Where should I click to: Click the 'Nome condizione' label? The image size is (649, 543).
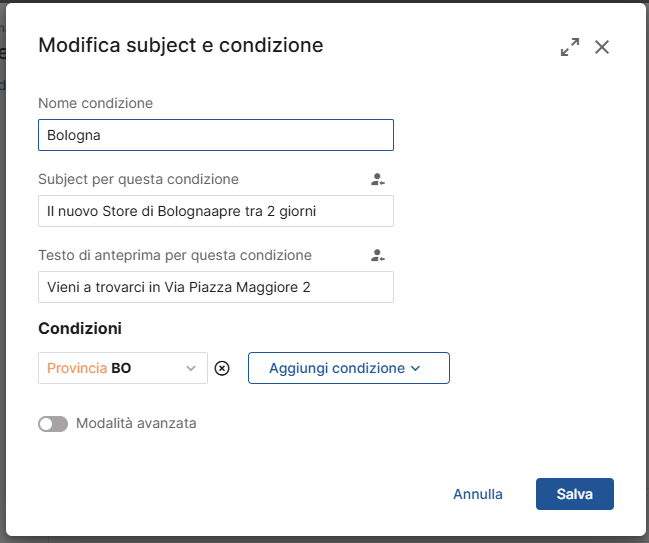95,103
